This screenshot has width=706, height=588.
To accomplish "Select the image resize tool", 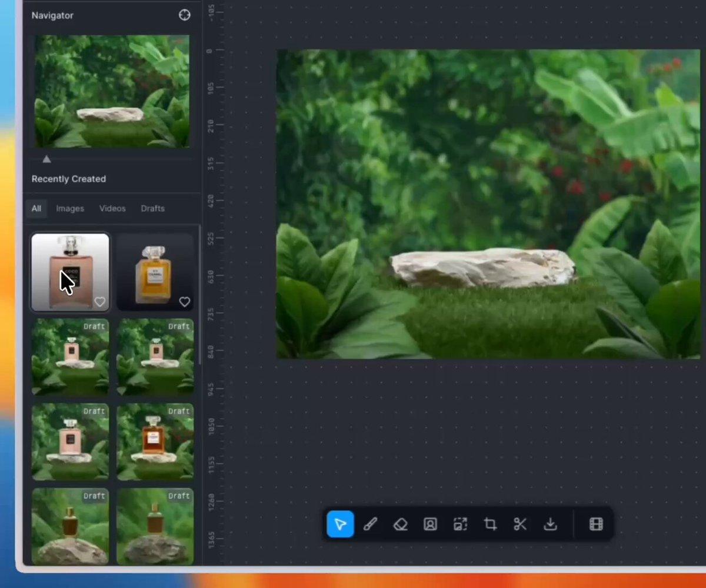I will click(460, 524).
